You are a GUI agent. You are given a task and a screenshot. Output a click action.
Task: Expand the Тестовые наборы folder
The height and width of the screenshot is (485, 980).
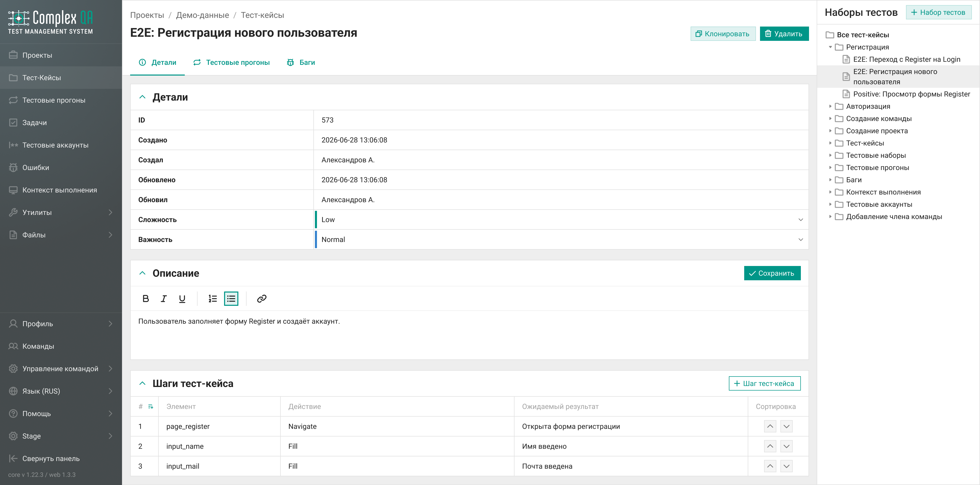(830, 155)
